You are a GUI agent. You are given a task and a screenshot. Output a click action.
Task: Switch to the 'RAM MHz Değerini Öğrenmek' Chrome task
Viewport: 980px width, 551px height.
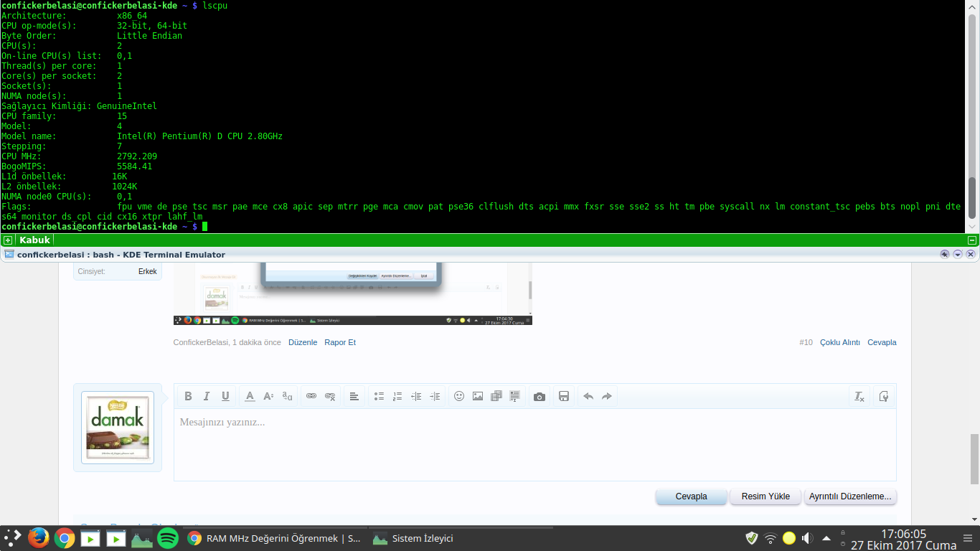point(274,538)
